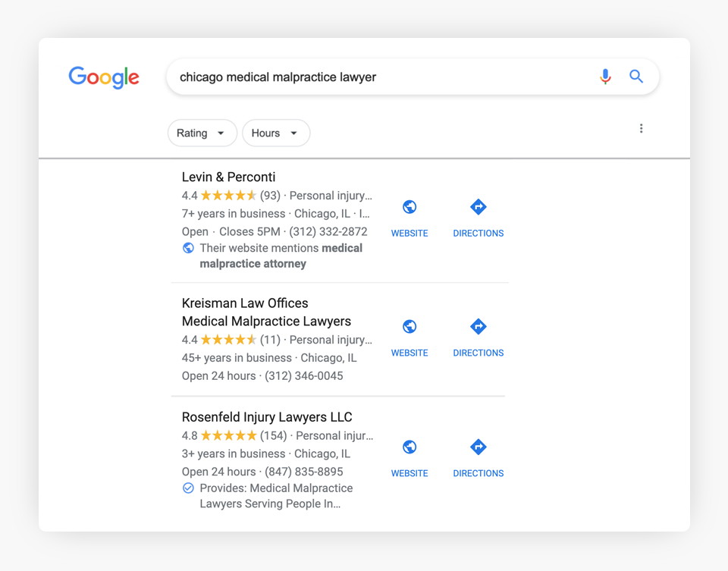Viewport: 728px width, 571px height.
Task: Click the magnifying glass search icon
Action: [x=636, y=77]
